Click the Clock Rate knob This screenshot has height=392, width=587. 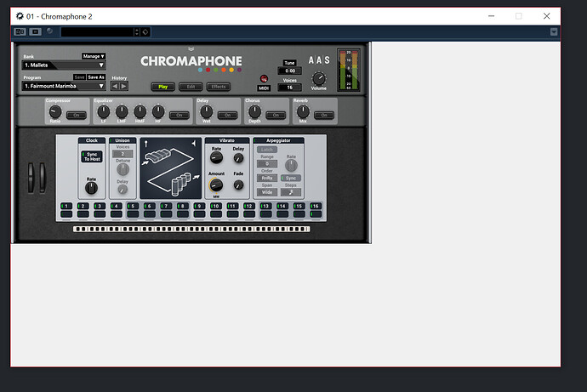pyautogui.click(x=91, y=188)
